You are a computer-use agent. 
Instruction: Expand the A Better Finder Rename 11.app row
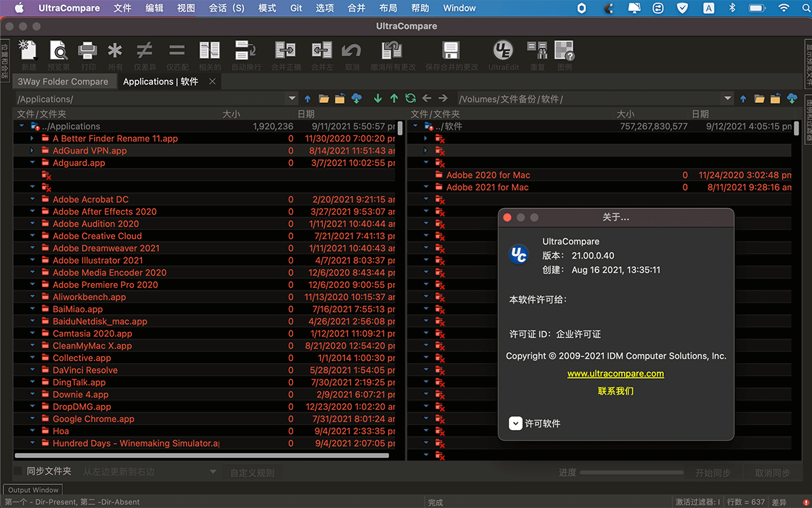[x=32, y=138]
